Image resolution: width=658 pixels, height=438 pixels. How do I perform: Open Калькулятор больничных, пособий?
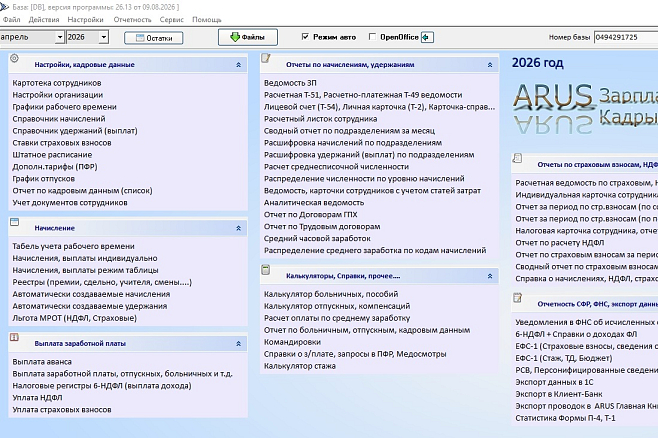(x=331, y=294)
